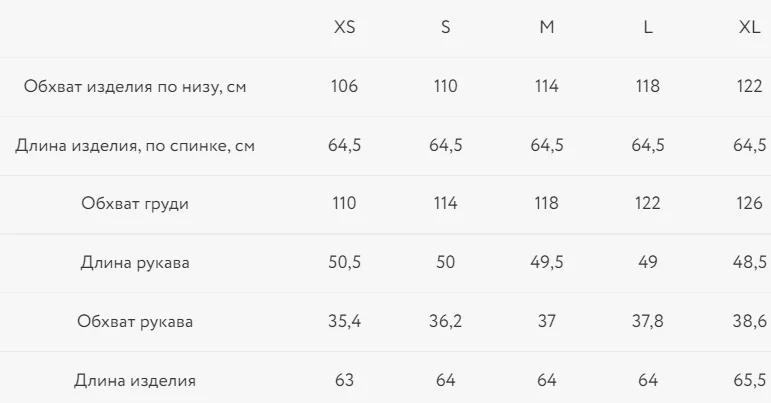Click the L size column header
The width and height of the screenshot is (771, 403).
point(648,27)
